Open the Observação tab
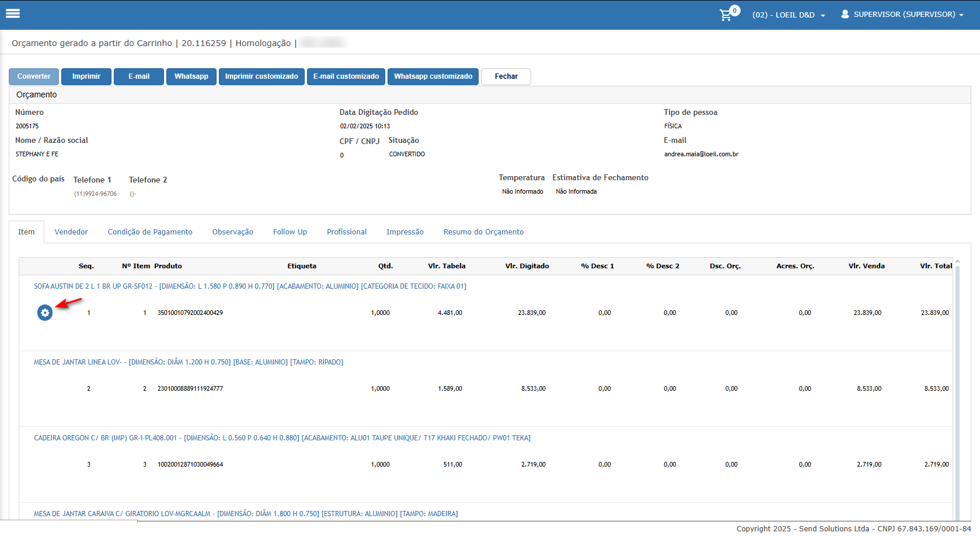 233,232
